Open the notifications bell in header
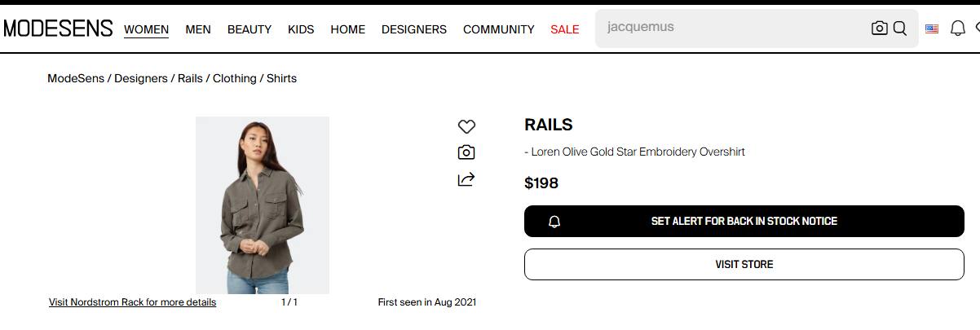The width and height of the screenshot is (980, 330). pos(958,29)
